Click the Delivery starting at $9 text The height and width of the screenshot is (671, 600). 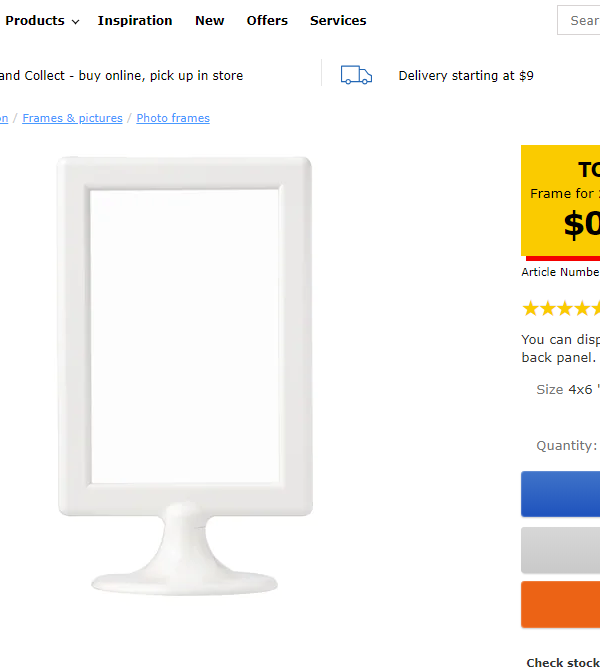(466, 75)
